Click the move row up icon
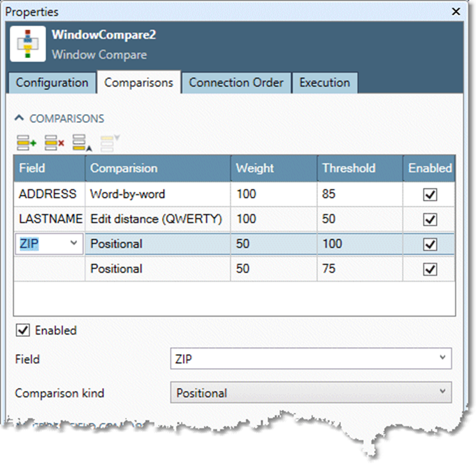Screen dimensions: 476x465 pos(81,143)
